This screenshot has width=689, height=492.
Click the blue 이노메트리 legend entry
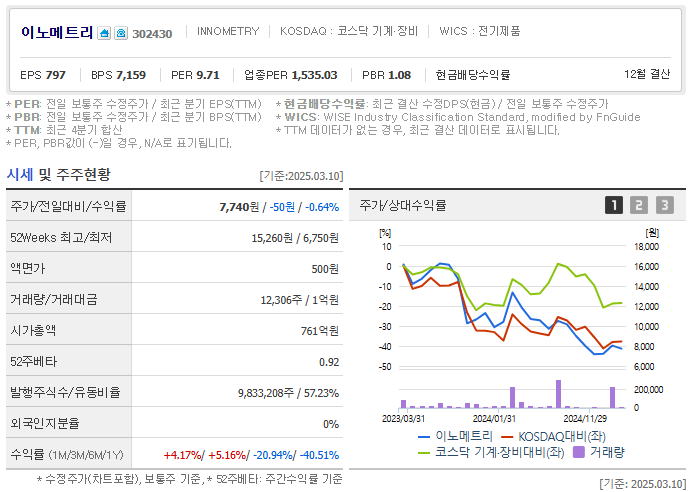pos(455,436)
